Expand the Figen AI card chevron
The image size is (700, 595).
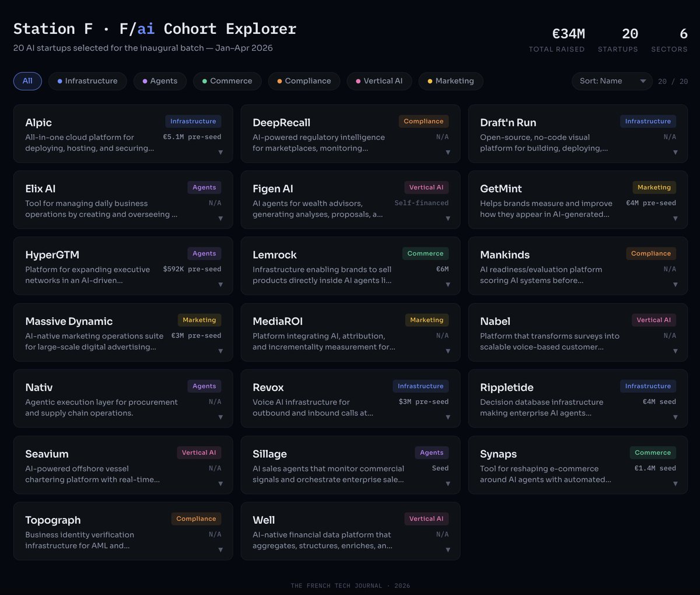(x=448, y=219)
